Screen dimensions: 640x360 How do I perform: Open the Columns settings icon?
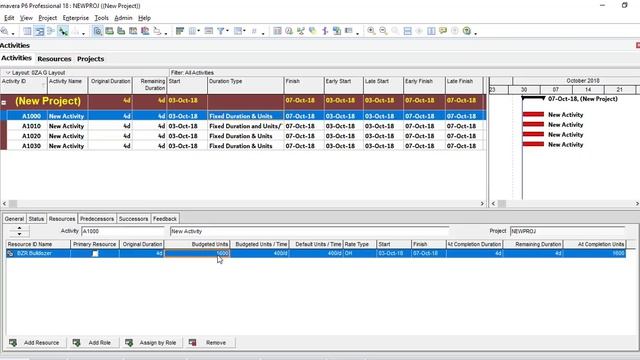pyautogui.click(x=192, y=31)
